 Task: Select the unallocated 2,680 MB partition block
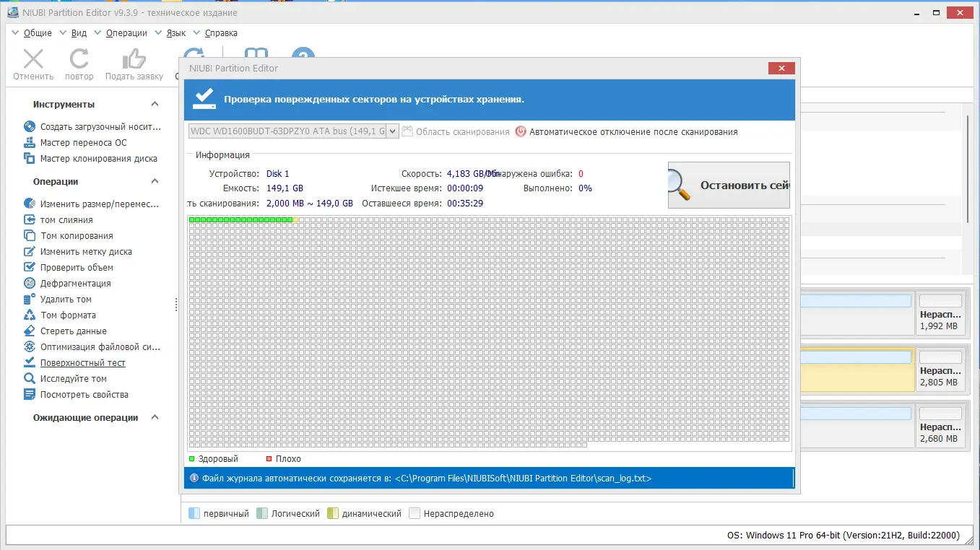click(940, 426)
